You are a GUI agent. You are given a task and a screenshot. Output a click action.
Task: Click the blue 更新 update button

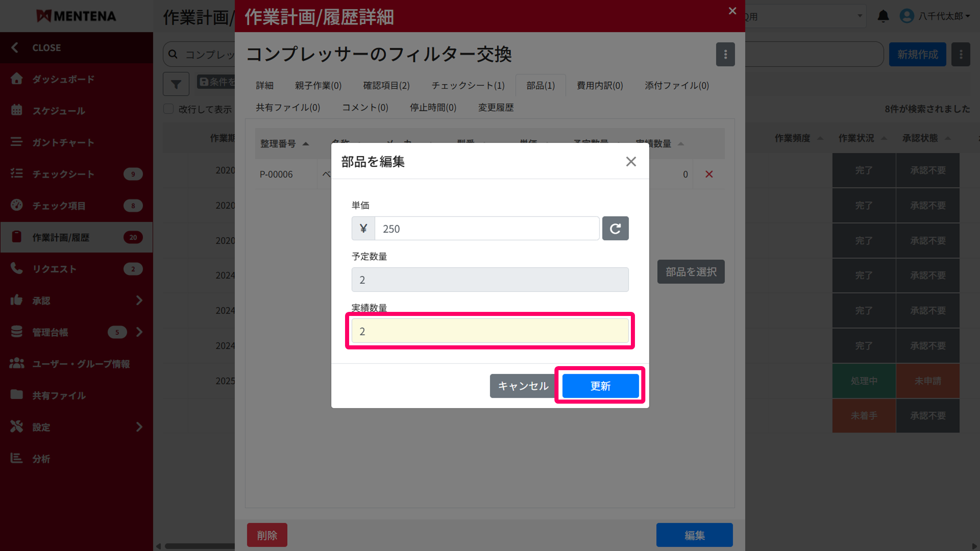(600, 386)
